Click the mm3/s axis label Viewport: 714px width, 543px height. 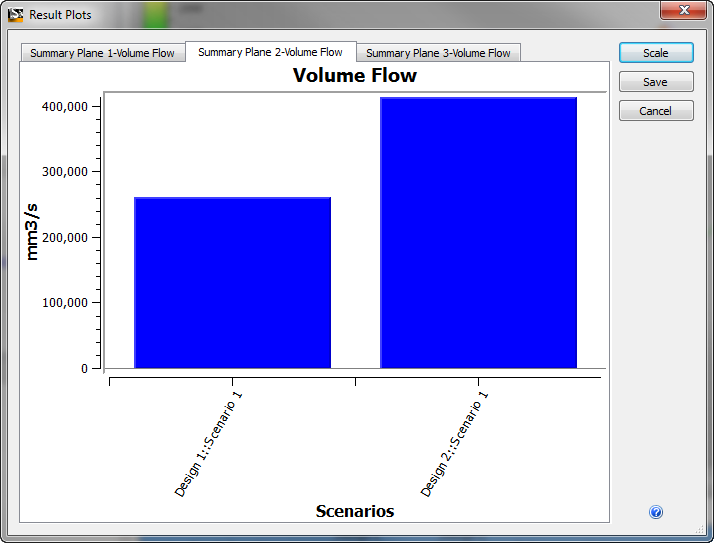click(x=32, y=232)
